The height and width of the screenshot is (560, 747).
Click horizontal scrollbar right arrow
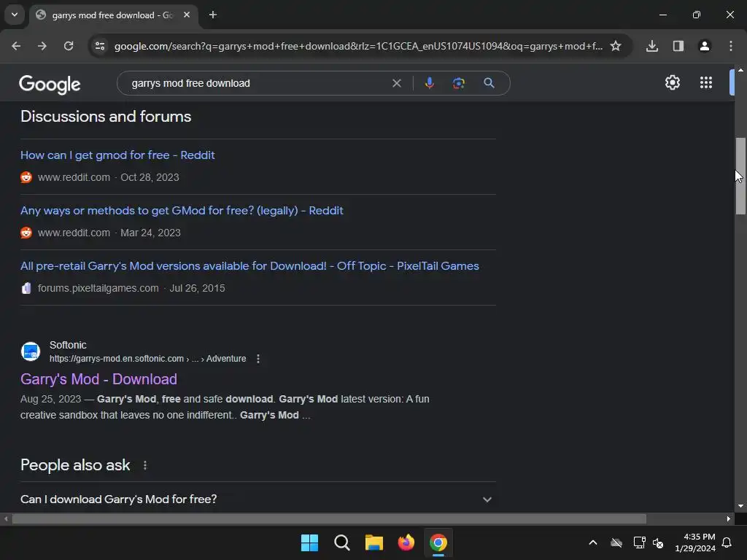point(729,518)
